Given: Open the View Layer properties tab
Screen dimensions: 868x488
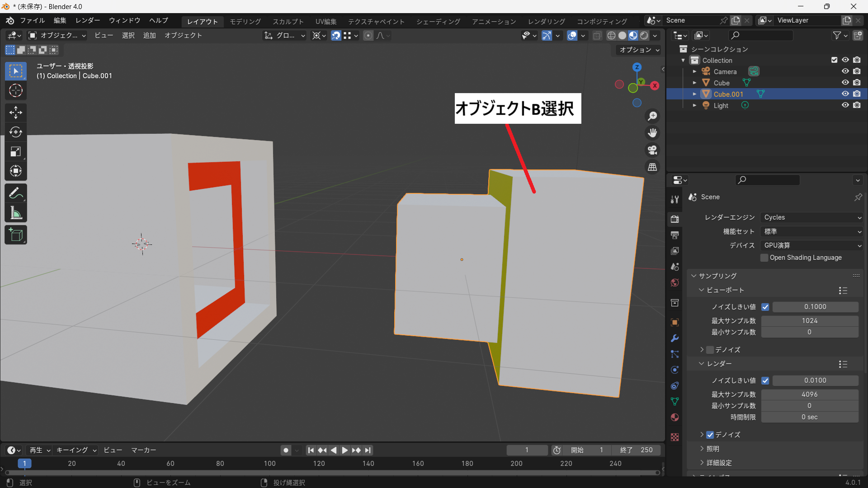Looking at the screenshot, I should click(675, 251).
